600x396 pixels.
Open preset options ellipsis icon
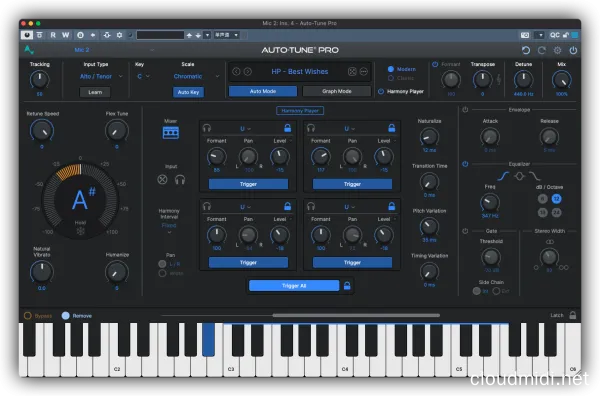[x=364, y=72]
